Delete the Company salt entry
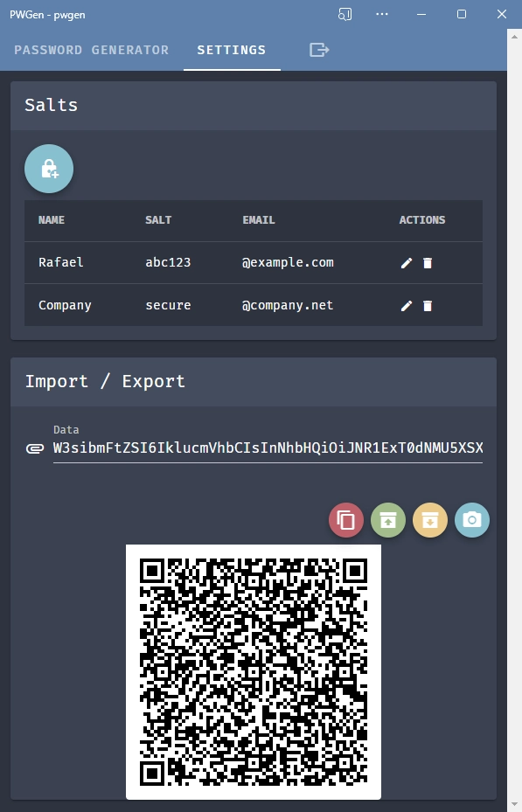 [x=428, y=306]
